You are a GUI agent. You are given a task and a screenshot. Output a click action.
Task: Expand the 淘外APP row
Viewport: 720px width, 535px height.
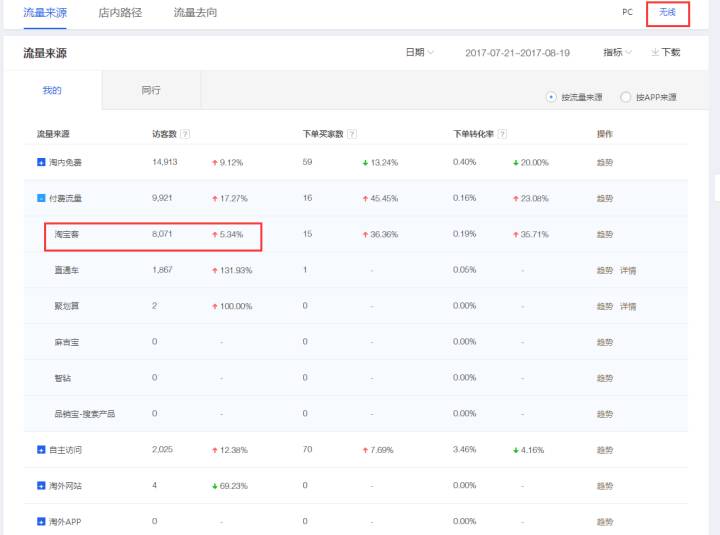coord(41,521)
